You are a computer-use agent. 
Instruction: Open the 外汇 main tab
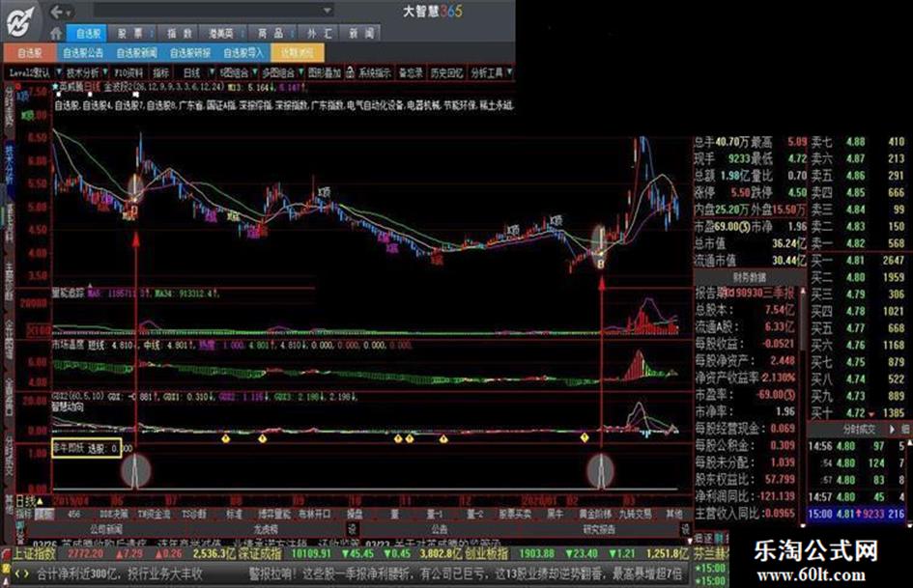point(320,33)
